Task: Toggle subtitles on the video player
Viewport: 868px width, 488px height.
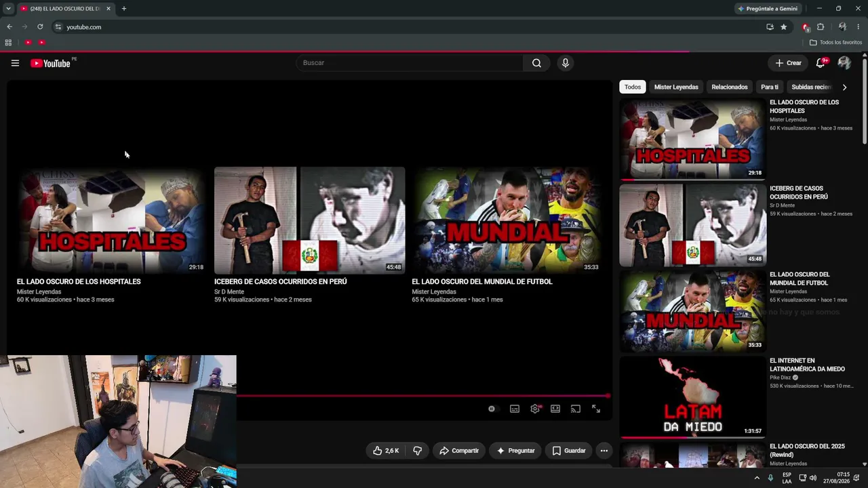Action: [x=515, y=409]
